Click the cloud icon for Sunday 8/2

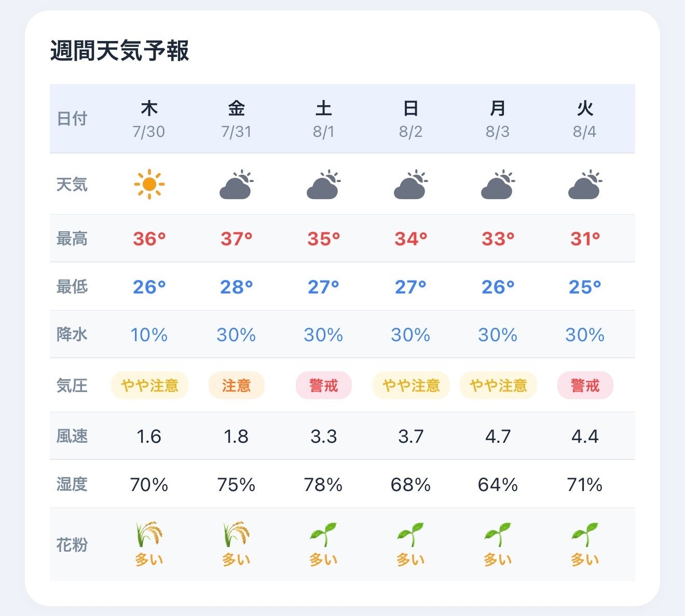tap(410, 184)
